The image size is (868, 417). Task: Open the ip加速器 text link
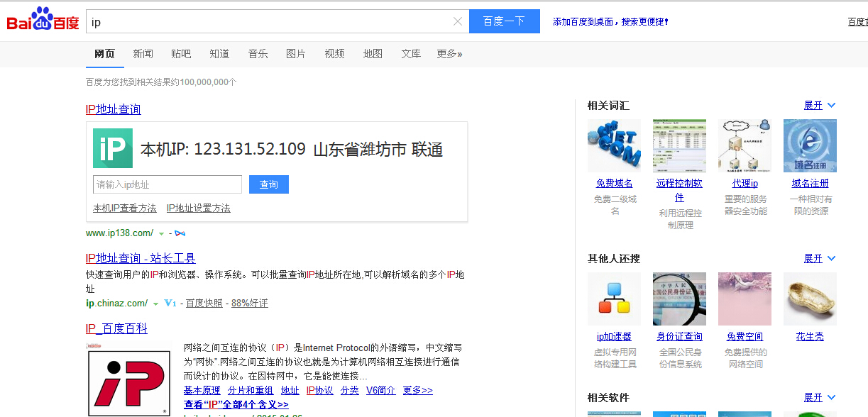(614, 336)
